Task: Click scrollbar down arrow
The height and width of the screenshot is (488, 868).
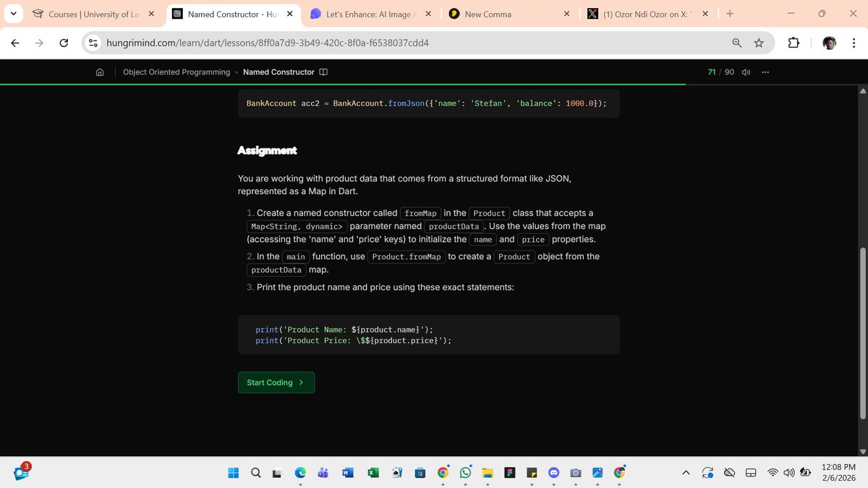Action: pos(862,451)
